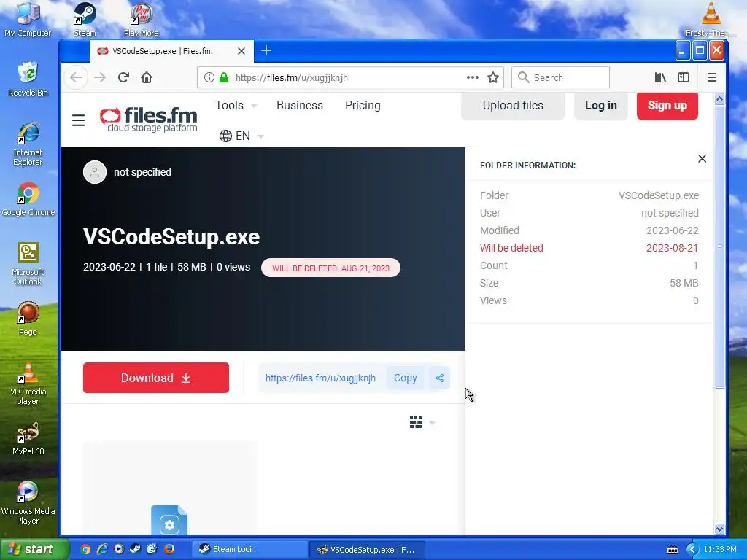Image resolution: width=747 pixels, height=560 pixels.
Task: Go back using the browser back arrow
Action: [x=76, y=77]
